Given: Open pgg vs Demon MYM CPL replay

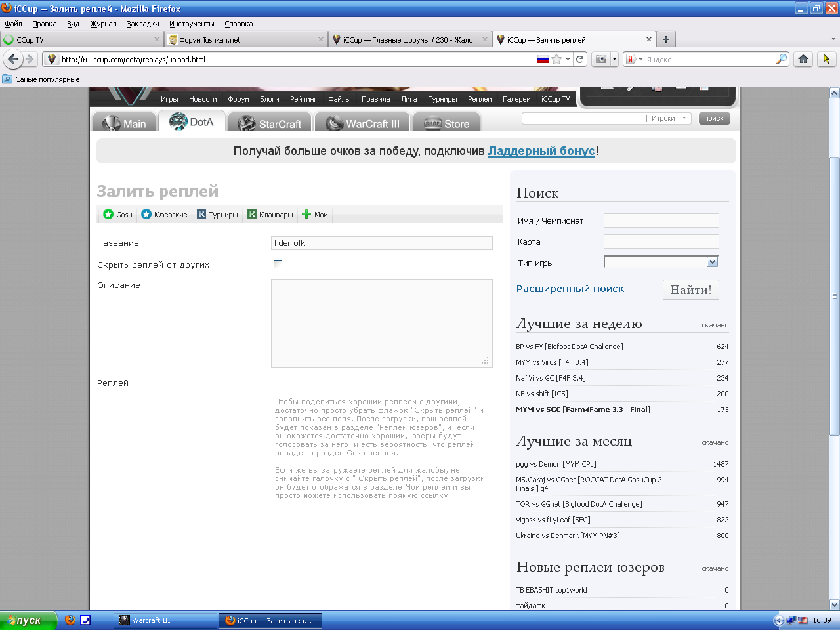Looking at the screenshot, I should (556, 464).
